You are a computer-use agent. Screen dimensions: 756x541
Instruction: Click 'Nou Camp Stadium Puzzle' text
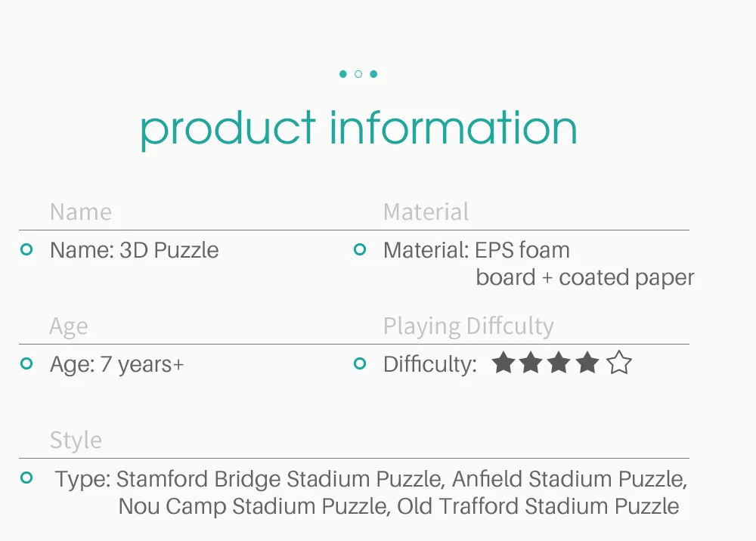(x=253, y=506)
